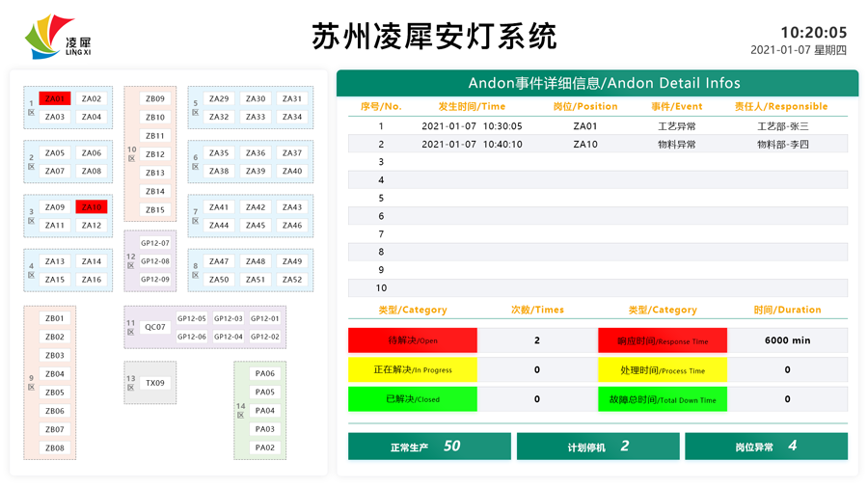The width and height of the screenshot is (868, 488).
Task: Click station PA06 in zone 14
Action: [264, 374]
